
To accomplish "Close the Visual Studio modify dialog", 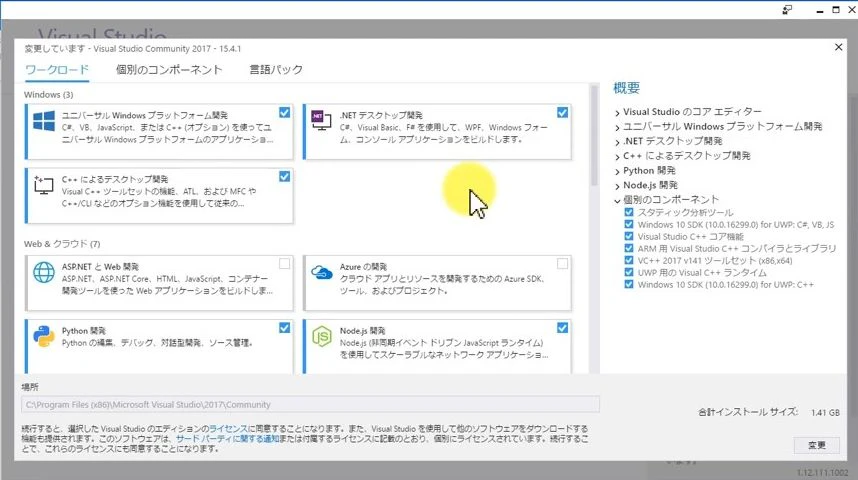I will pos(838,47).
